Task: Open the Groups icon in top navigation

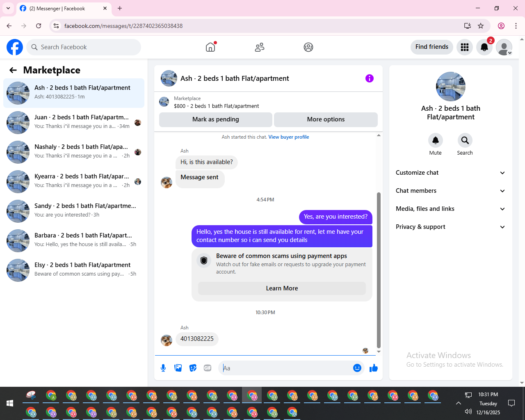Action: 308,47
